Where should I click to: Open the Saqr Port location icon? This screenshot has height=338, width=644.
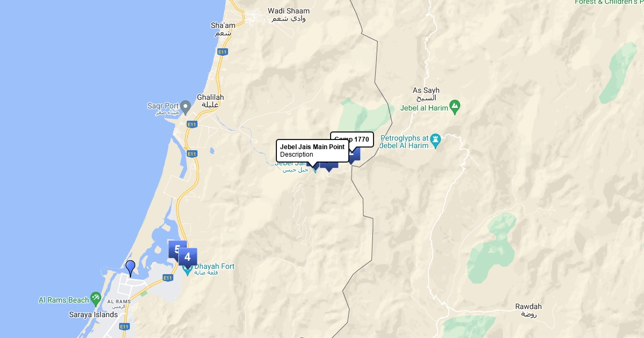click(x=186, y=106)
